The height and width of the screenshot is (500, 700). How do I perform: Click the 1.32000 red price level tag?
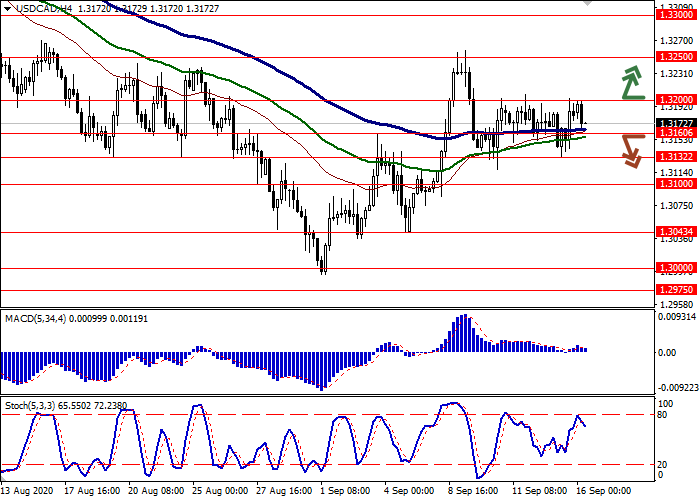[676, 101]
